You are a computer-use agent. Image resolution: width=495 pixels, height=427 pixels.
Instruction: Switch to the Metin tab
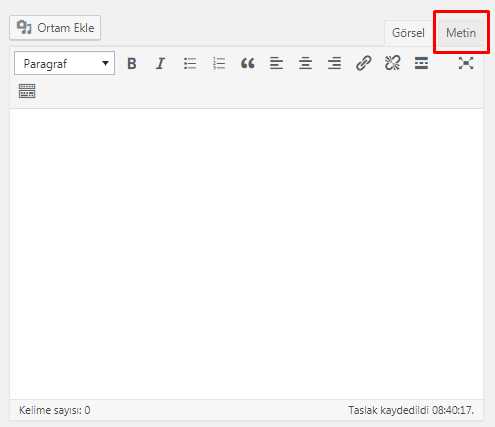(x=461, y=33)
